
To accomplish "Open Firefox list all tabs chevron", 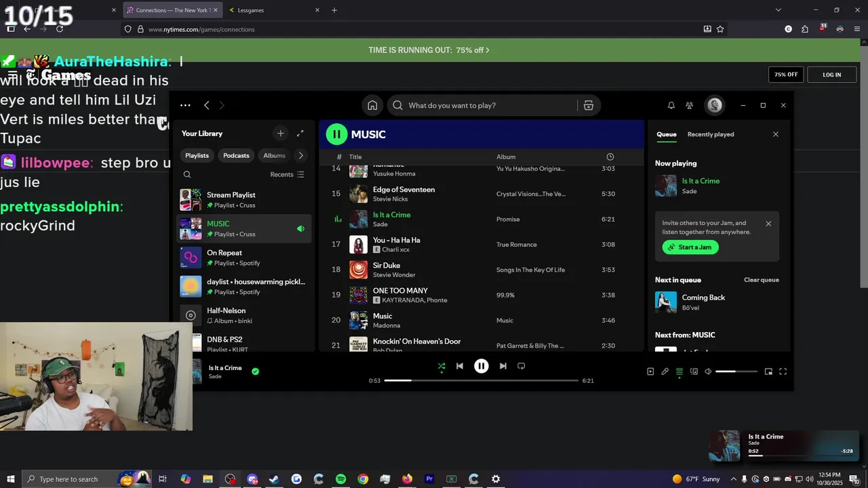I will [778, 10].
